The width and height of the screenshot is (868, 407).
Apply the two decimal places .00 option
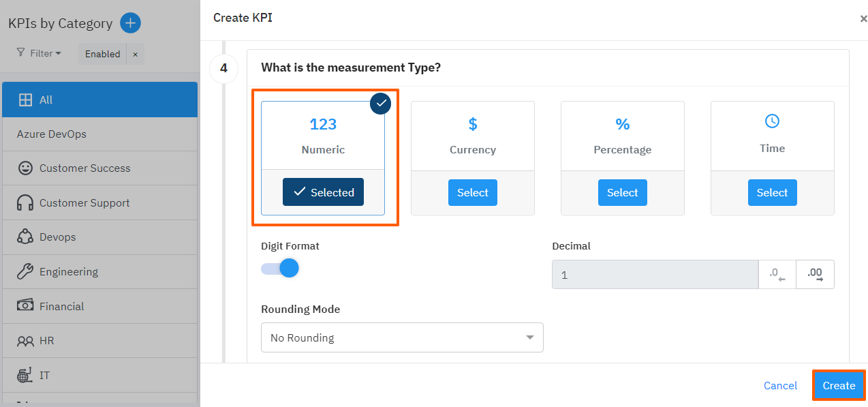click(x=815, y=274)
